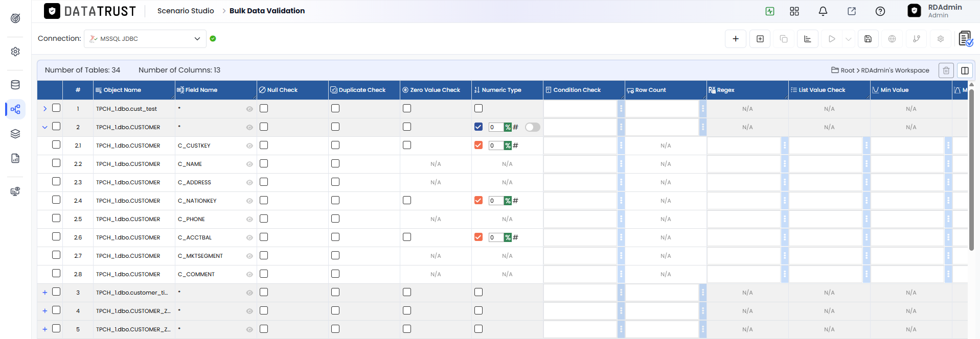Click the trash delete icon near workspace path

(x=946, y=70)
